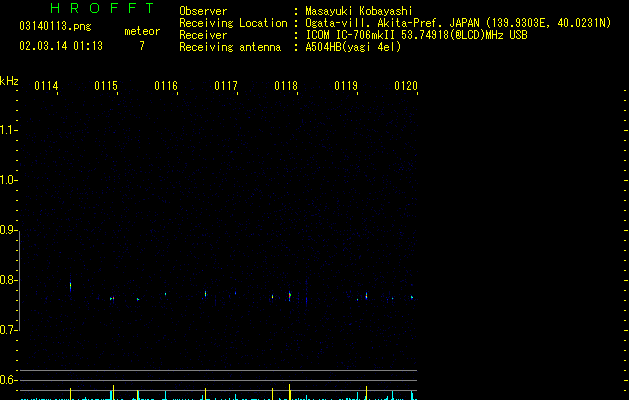
Task: Click the meteor count 7
Action: tap(142, 46)
